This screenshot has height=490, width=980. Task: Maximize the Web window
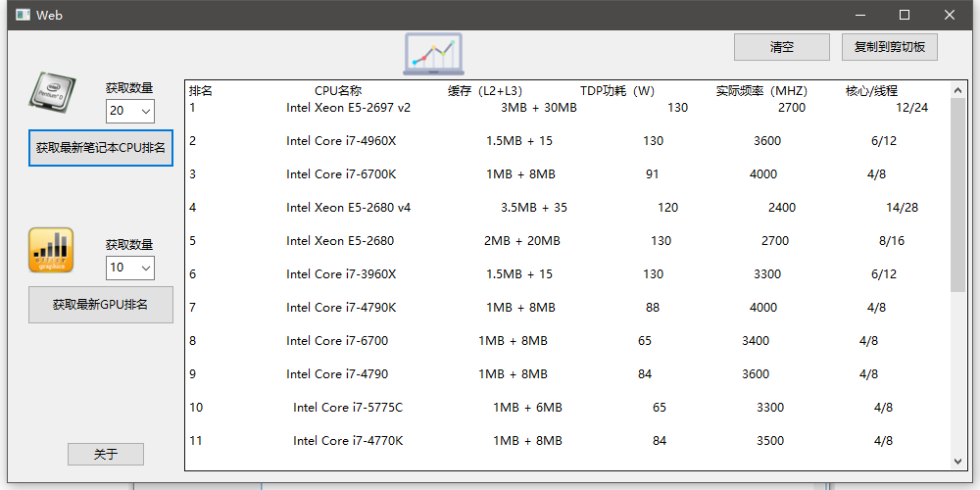point(905,15)
